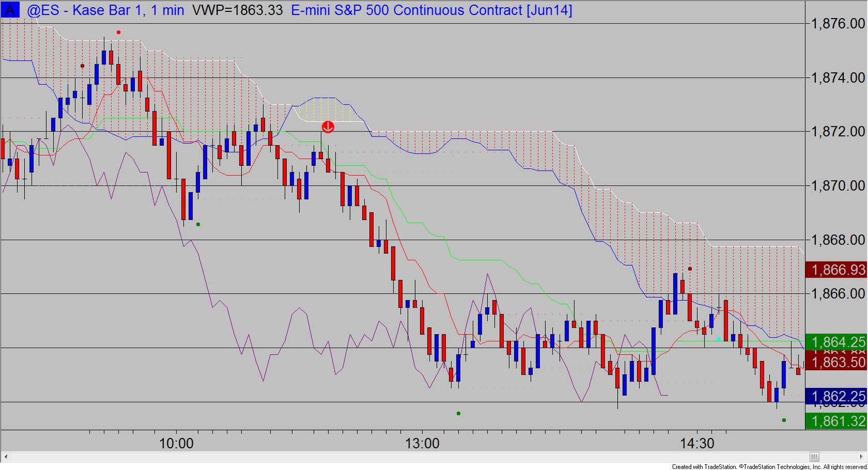Click the horizontal scrollbar thumb

coord(814,457)
